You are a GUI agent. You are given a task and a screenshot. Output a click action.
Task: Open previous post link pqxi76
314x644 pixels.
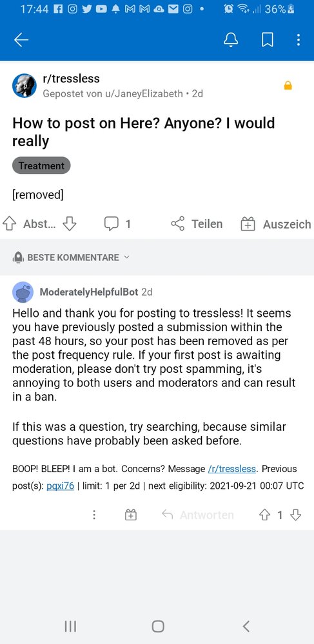point(61,486)
